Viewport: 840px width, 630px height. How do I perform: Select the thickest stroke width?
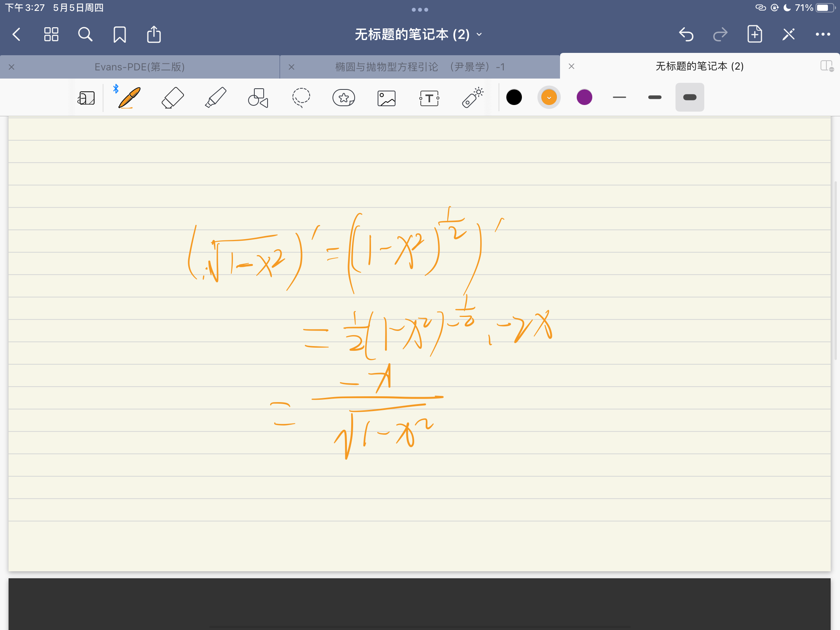(x=689, y=97)
